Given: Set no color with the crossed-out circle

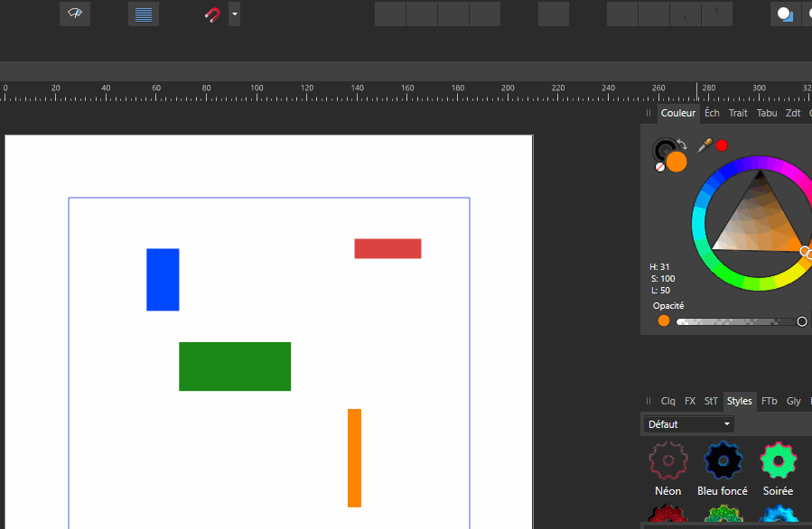Looking at the screenshot, I should 659,167.
